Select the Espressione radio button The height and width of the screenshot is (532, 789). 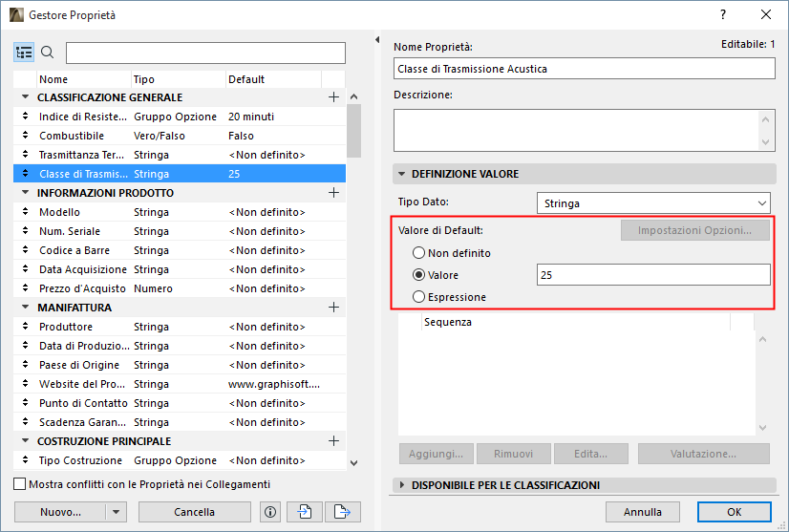418,297
